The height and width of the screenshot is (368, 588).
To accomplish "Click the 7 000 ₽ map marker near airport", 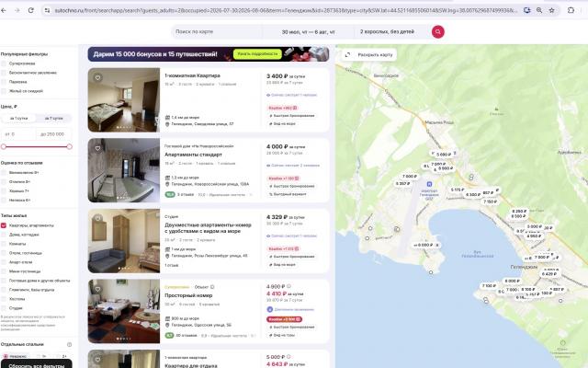I will click(x=410, y=176).
